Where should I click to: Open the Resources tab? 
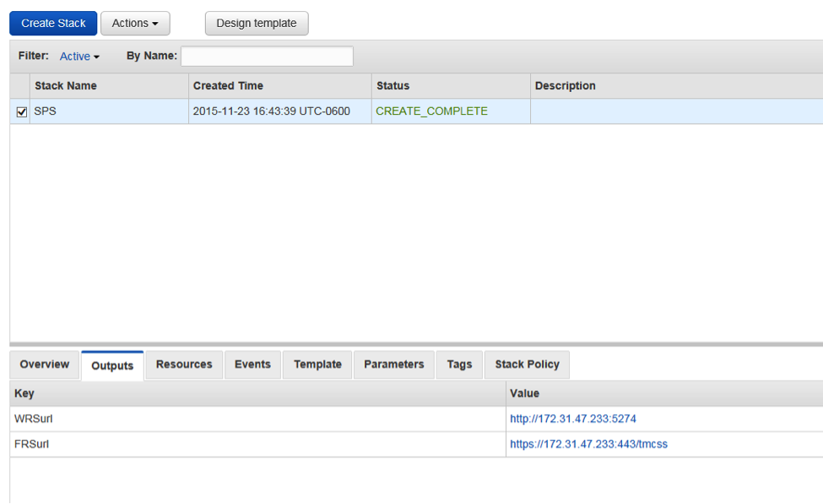coord(184,365)
